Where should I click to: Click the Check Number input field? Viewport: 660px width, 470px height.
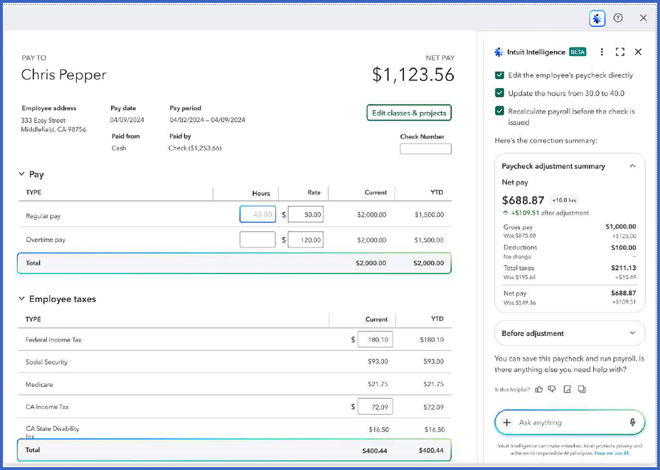(x=426, y=149)
